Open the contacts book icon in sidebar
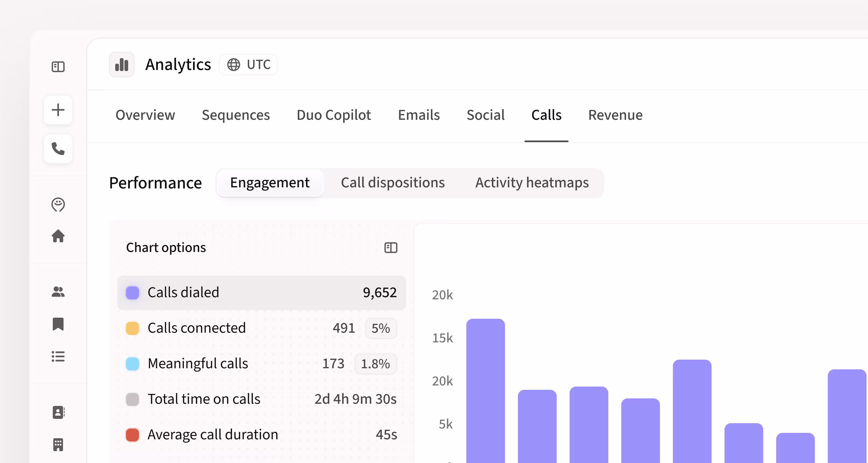868x463 pixels. pos(58,412)
